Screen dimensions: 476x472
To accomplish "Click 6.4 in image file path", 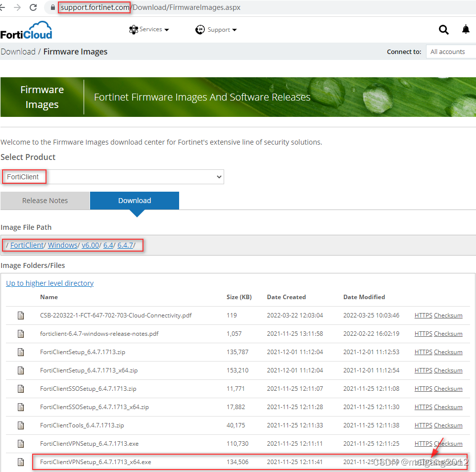I will point(108,245).
